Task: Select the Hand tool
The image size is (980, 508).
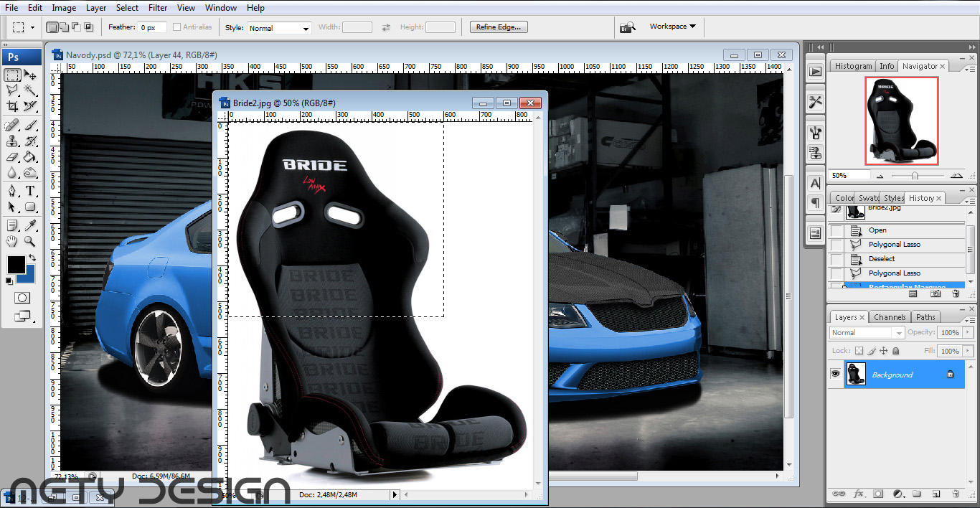Action: tap(12, 241)
